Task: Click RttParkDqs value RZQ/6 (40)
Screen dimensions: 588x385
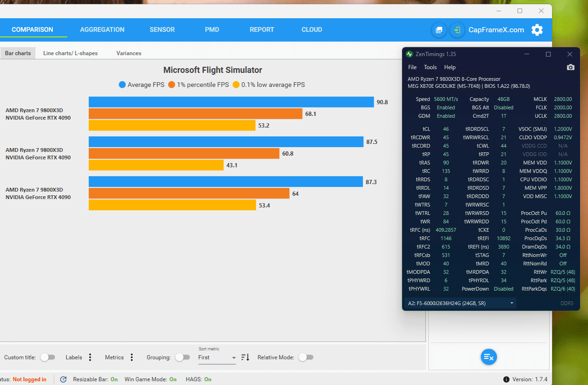Action: [x=563, y=289]
